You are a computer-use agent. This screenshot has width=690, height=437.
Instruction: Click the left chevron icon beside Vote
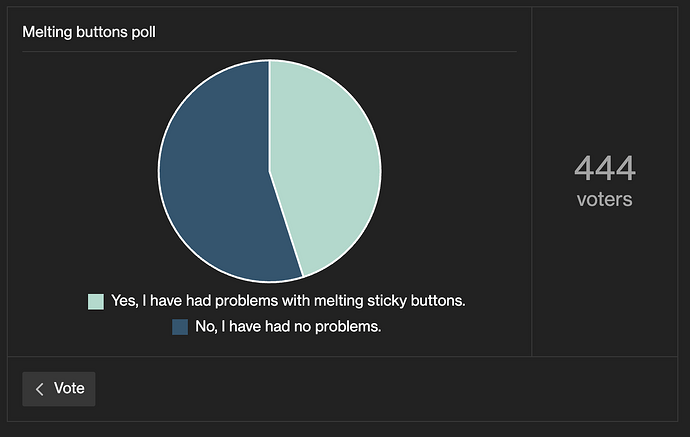[40, 389]
